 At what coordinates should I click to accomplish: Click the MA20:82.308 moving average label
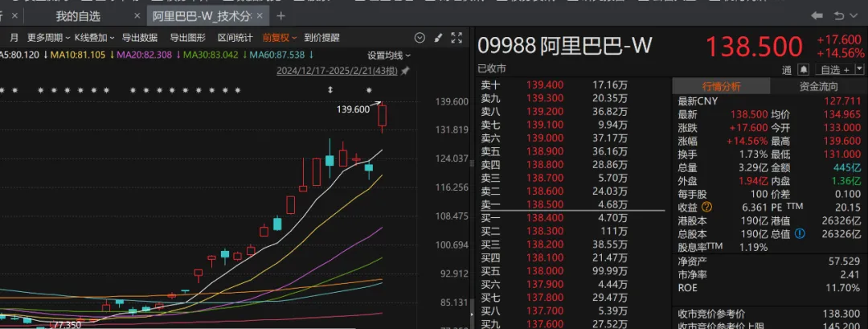point(143,55)
